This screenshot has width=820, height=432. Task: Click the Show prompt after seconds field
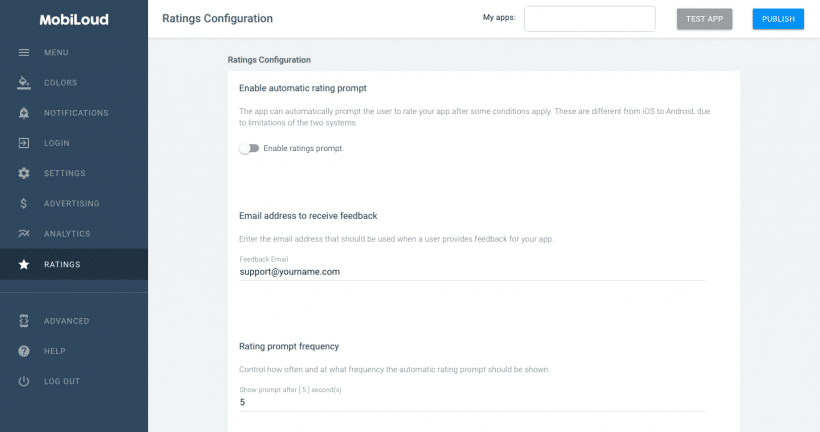(x=472, y=402)
